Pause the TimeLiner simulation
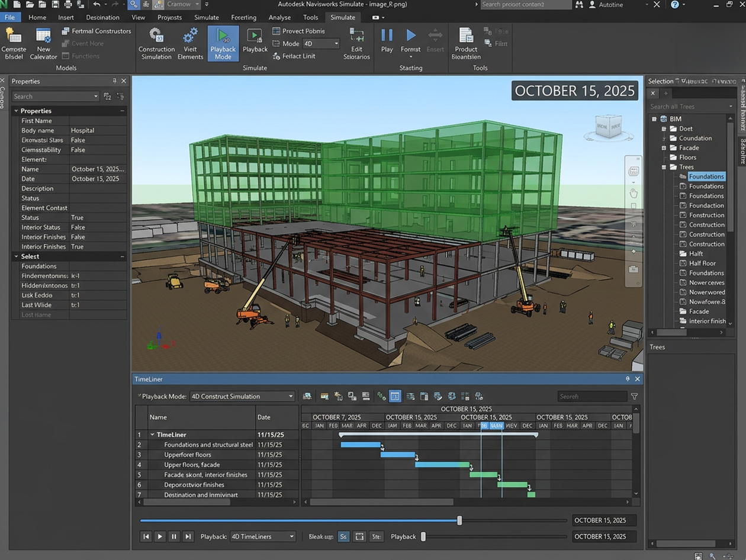Screen dimensions: 746x560 (x=174, y=536)
